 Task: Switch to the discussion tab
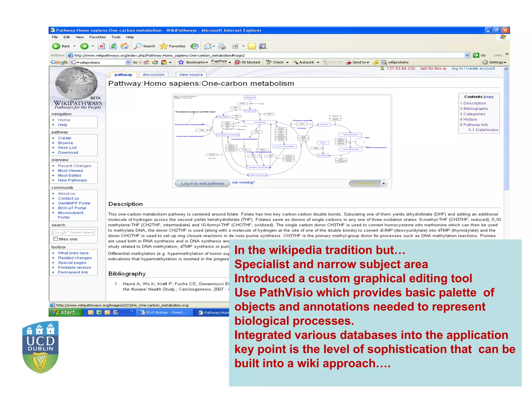point(154,75)
